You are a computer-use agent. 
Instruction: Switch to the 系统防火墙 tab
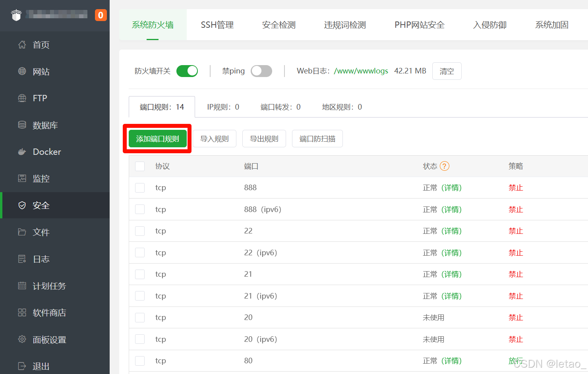[x=153, y=25]
